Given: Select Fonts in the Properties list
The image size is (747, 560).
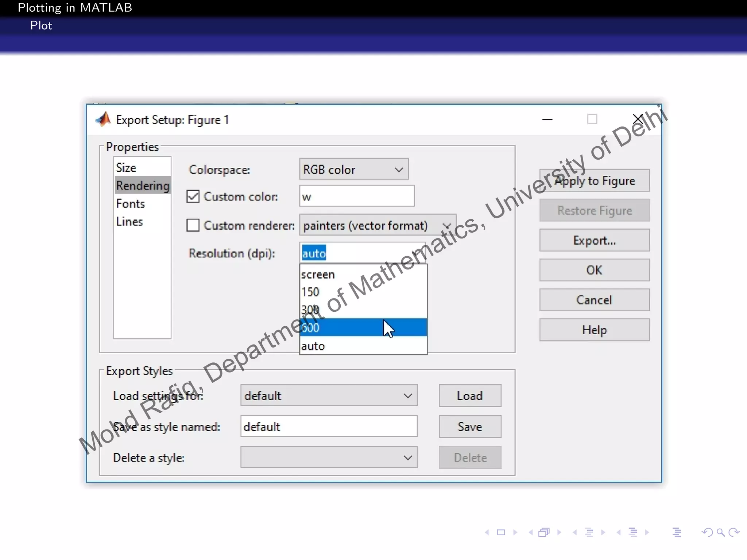Looking at the screenshot, I should [130, 203].
